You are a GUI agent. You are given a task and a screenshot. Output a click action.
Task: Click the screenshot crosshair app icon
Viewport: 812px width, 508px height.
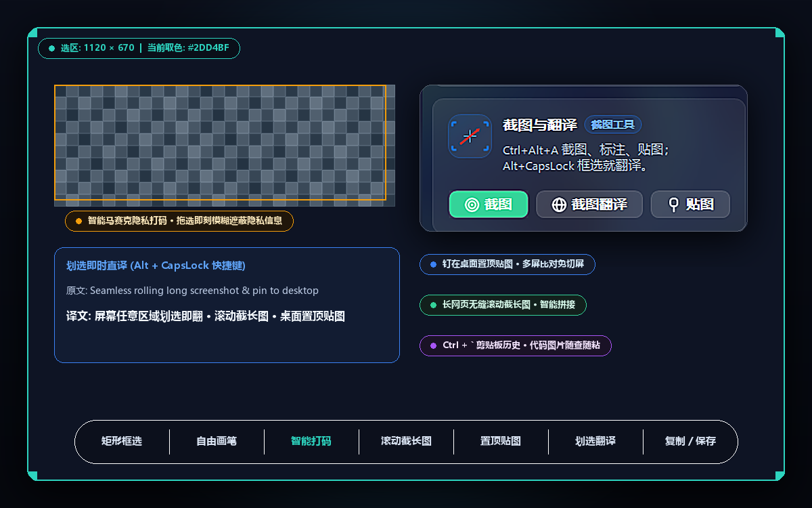470,135
